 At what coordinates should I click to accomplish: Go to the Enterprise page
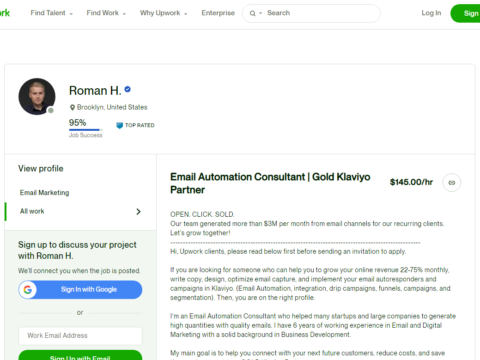pyautogui.click(x=218, y=13)
